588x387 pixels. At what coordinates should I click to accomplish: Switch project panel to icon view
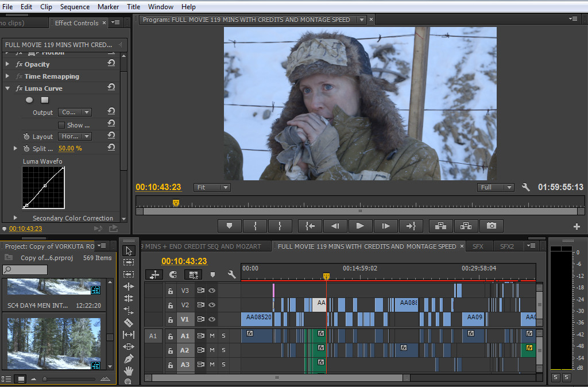[21, 379]
